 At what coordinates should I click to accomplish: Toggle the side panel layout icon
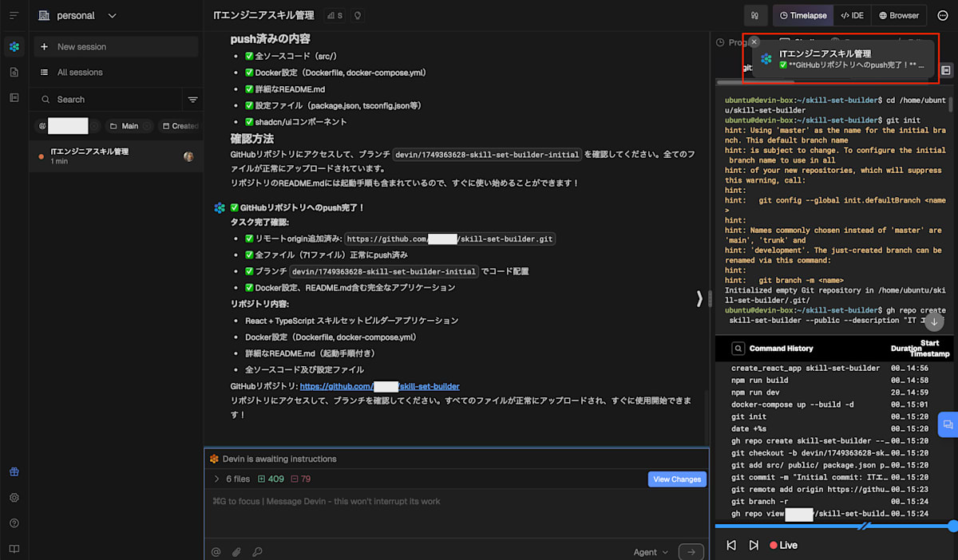click(x=945, y=70)
